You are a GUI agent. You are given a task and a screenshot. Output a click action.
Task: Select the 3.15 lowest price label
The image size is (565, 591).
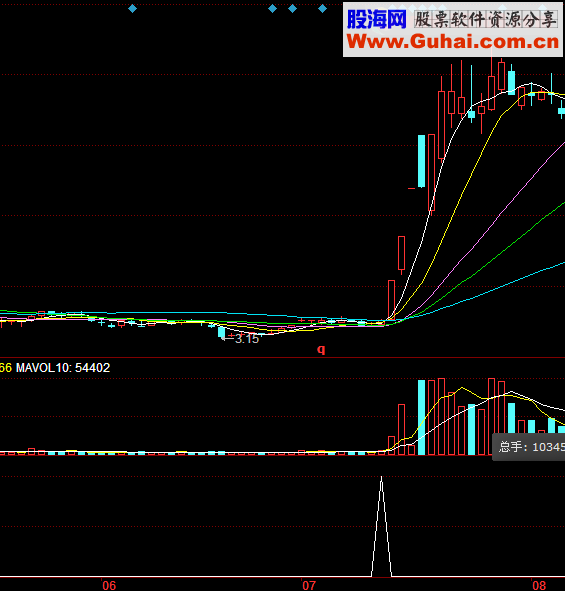247,338
